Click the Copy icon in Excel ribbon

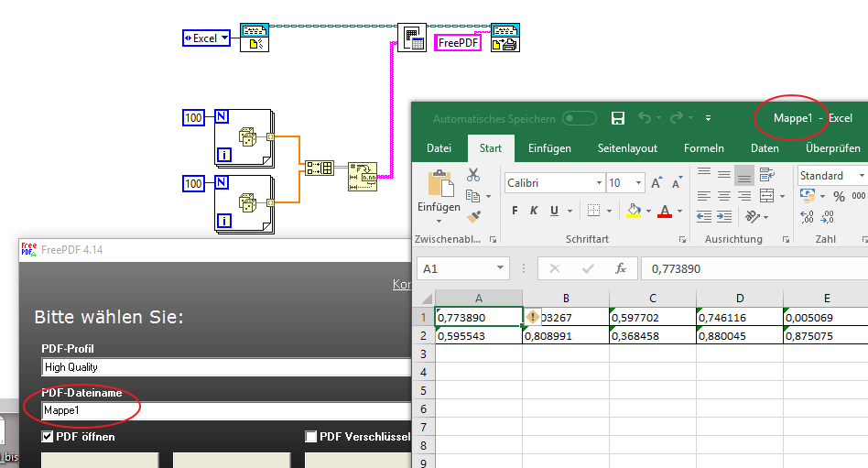coord(472,195)
